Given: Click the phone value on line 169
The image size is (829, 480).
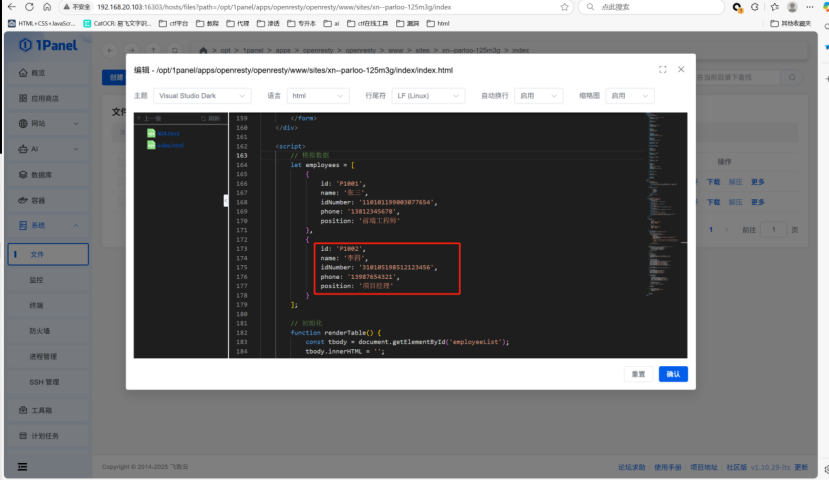Looking at the screenshot, I should click(x=372, y=211).
